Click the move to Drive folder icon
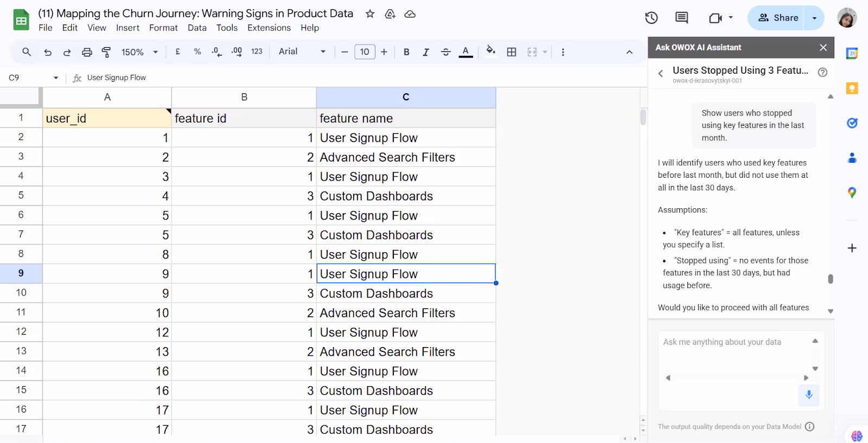The image size is (868, 443). pos(390,14)
